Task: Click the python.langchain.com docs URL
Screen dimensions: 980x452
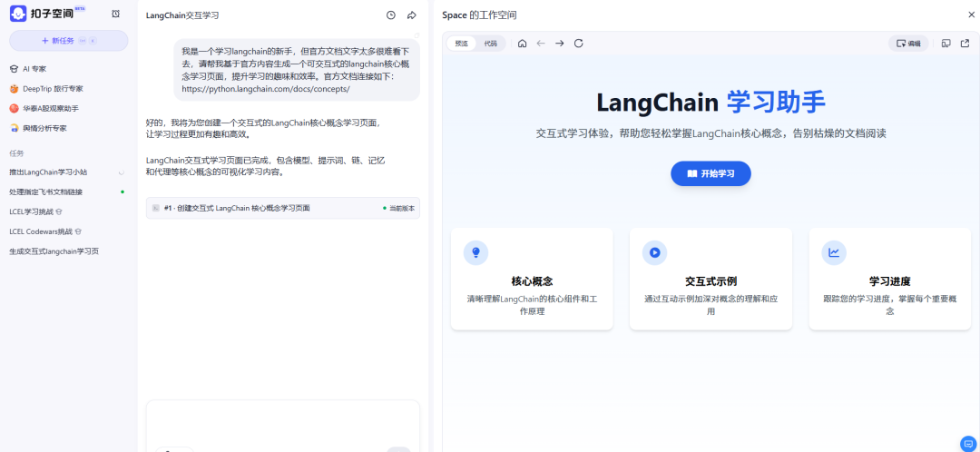Action: point(266,89)
